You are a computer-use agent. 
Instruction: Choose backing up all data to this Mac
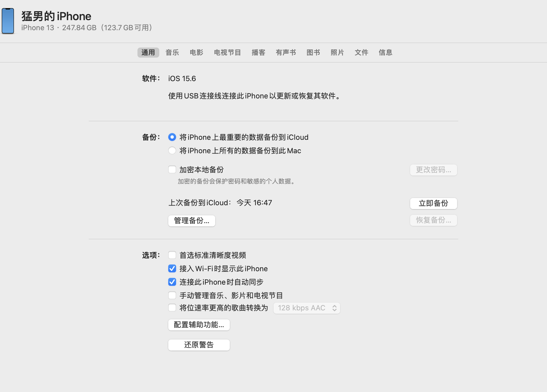(x=172, y=150)
